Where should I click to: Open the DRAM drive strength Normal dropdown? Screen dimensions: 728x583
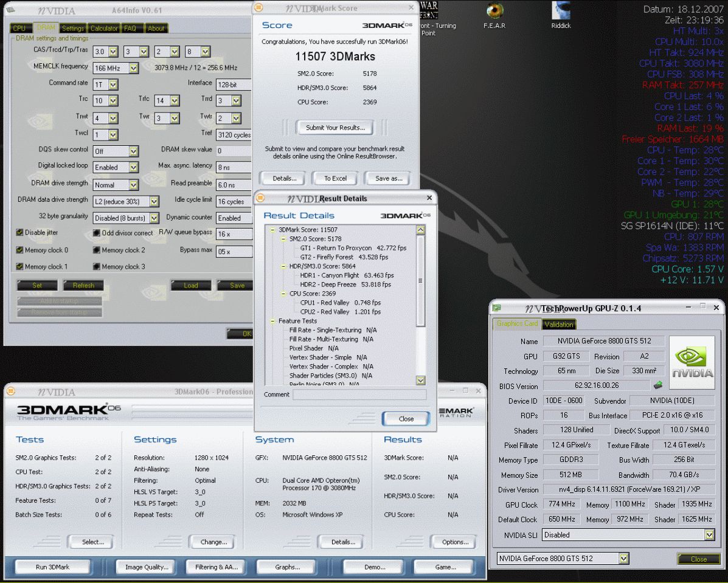pos(134,185)
